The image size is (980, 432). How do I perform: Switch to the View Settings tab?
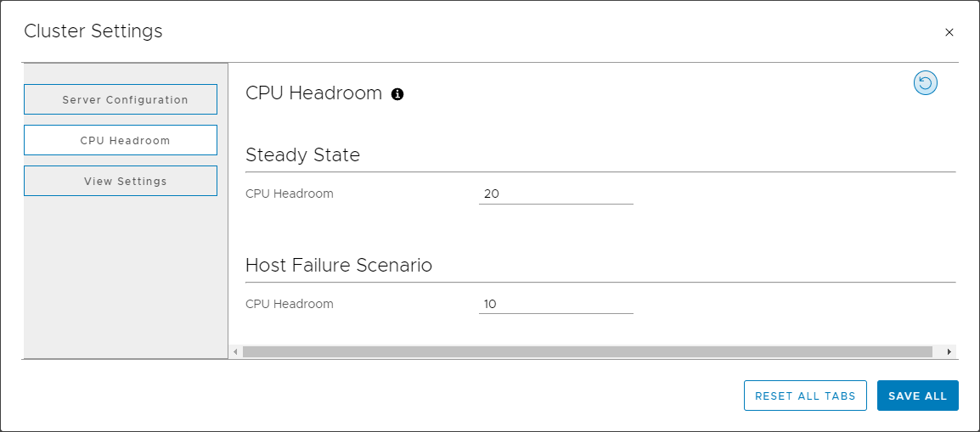(x=121, y=181)
